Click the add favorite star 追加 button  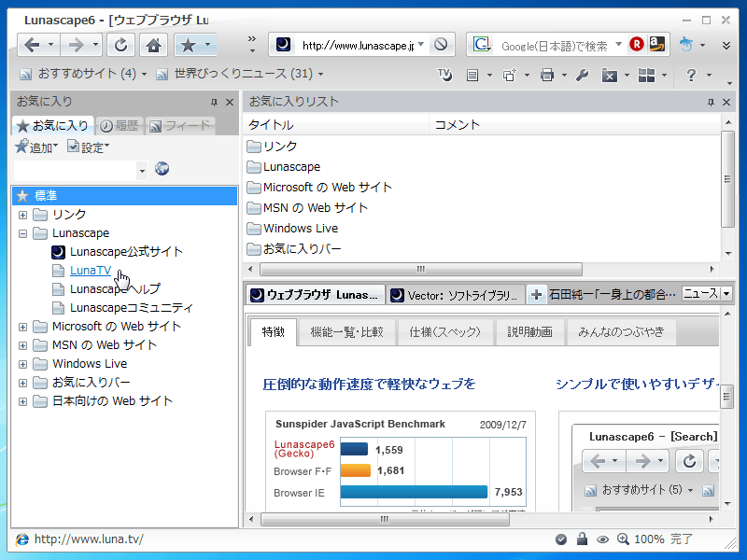click(x=36, y=147)
